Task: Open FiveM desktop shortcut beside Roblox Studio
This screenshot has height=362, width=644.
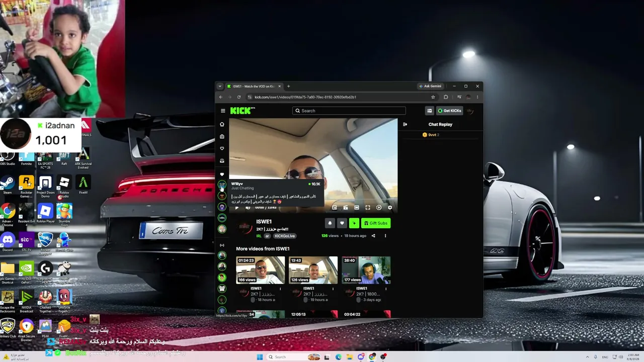Action: pyautogui.click(x=83, y=185)
